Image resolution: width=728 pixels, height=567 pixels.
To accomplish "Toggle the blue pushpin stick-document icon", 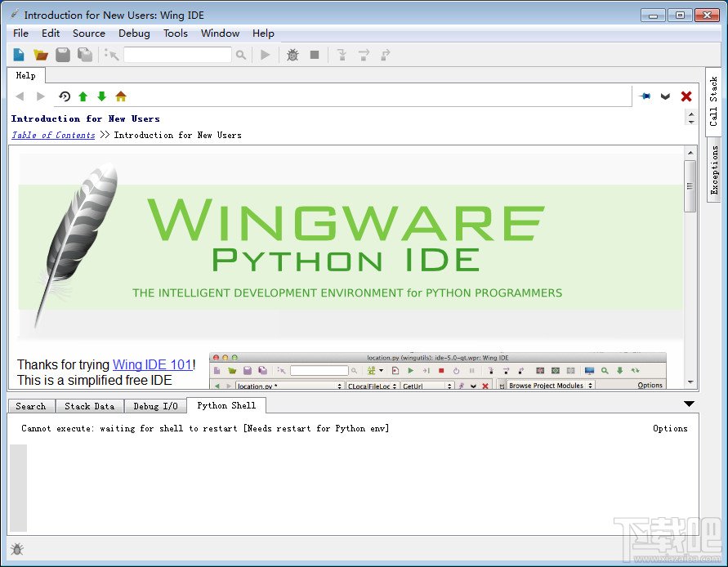I will pyautogui.click(x=645, y=96).
